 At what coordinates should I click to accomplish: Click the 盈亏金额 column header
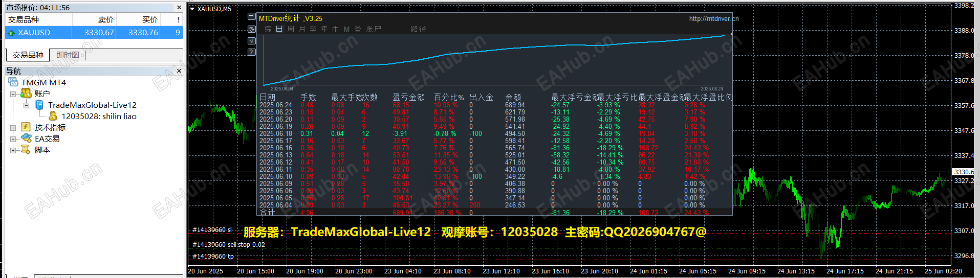tap(409, 97)
